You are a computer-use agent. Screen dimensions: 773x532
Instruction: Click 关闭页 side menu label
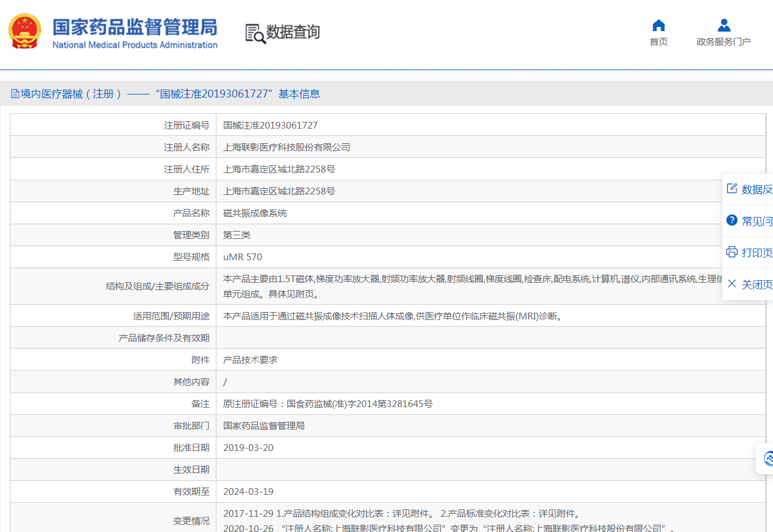click(757, 284)
